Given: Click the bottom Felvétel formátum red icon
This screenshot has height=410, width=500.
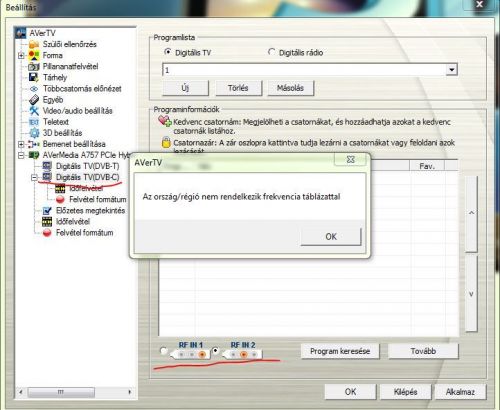Looking at the screenshot, I should 47,233.
